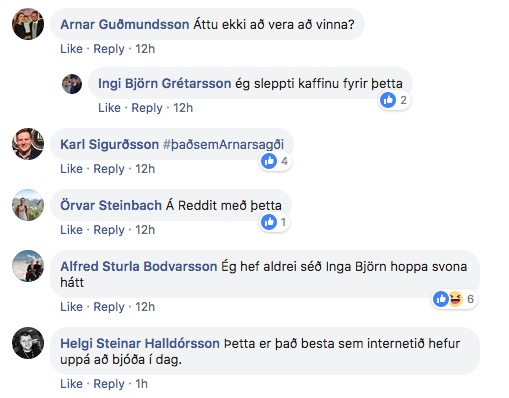Click Örvar Steinbach's avatar image
Viewport: 509px width, 398px height.
coord(28,205)
